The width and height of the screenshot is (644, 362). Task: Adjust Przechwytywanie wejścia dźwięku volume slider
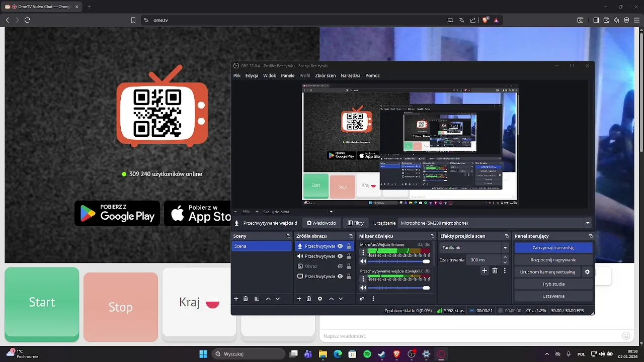(398, 288)
